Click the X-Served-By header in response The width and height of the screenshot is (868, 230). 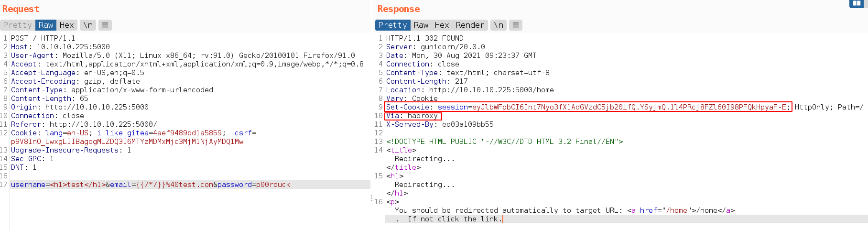(x=440, y=124)
